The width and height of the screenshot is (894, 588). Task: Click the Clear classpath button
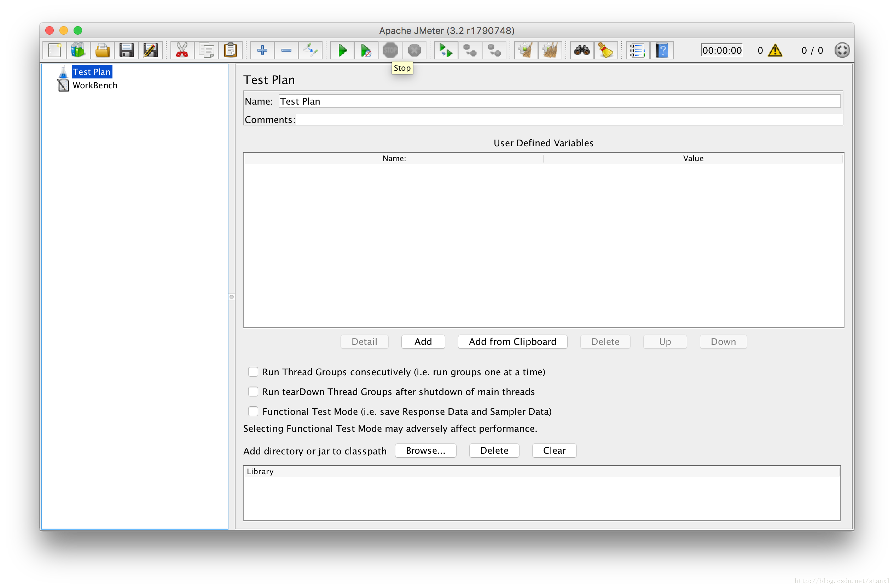555,451
